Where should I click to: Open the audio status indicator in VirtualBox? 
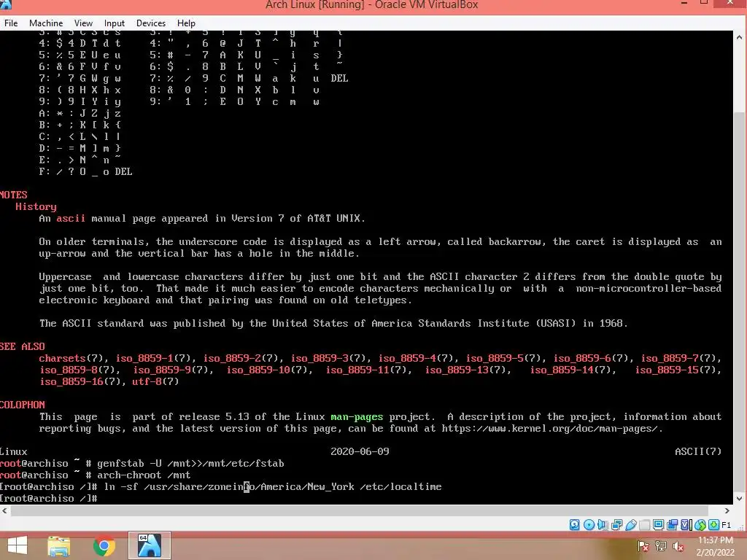(x=603, y=525)
